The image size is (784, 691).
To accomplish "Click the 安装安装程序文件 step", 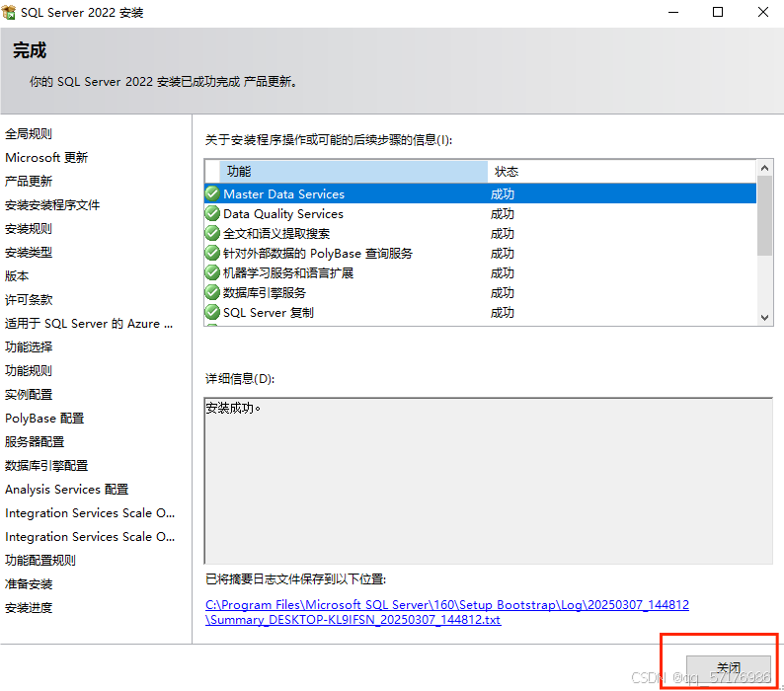I will [52, 205].
